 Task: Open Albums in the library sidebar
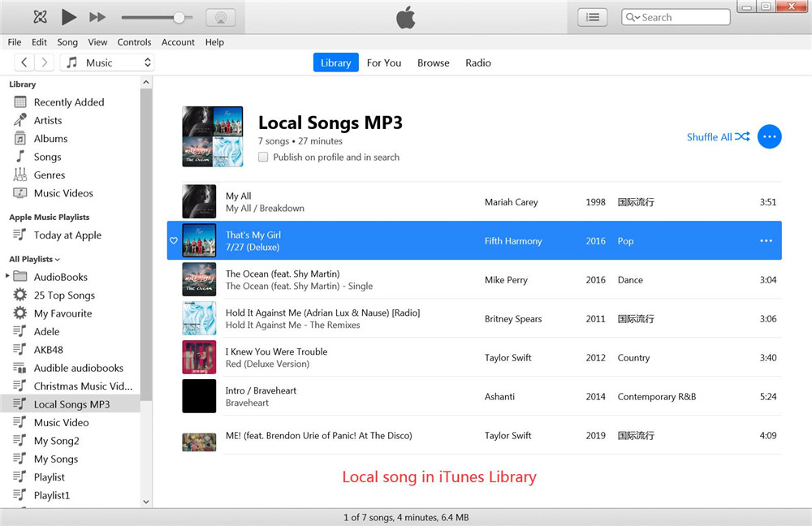[50, 138]
